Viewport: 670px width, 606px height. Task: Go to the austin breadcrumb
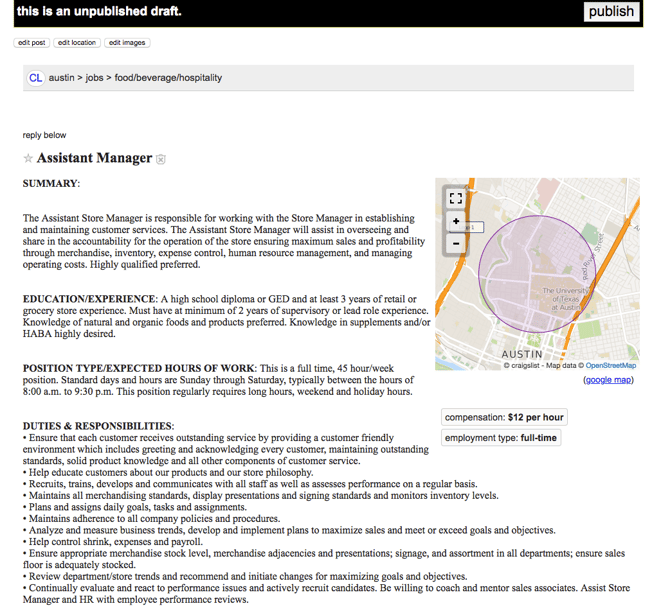pos(62,78)
